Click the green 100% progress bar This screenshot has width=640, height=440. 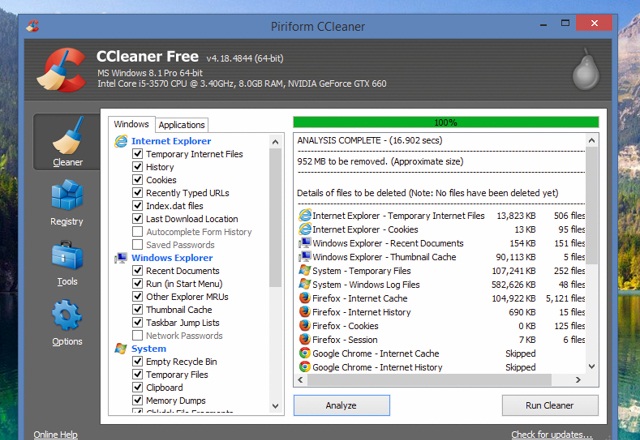tap(445, 122)
